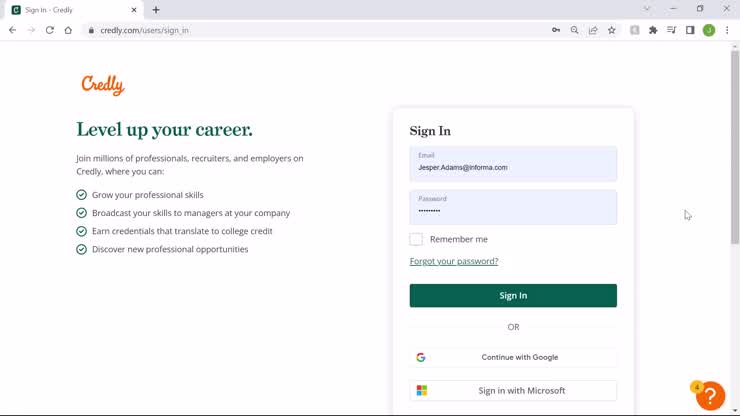Open the browser extensions puzzle icon

[x=653, y=30]
